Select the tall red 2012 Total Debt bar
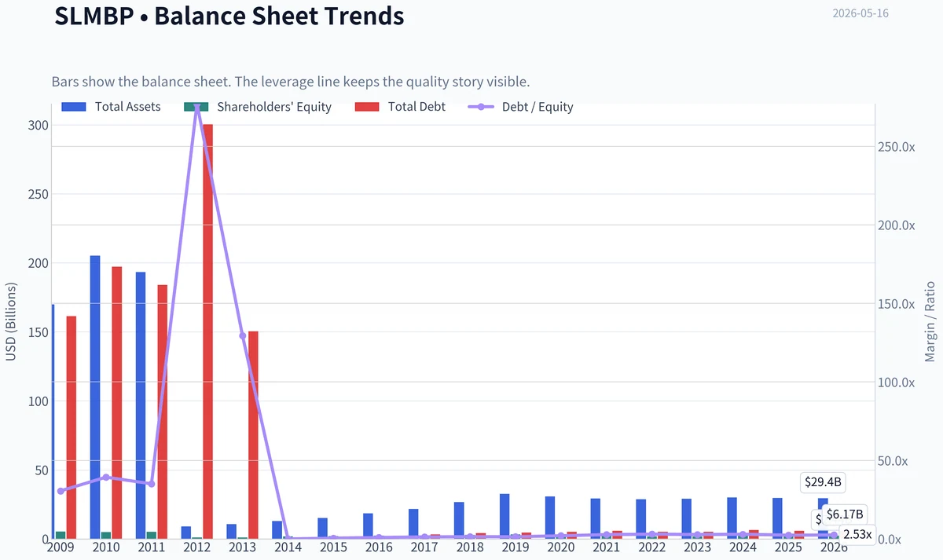The width and height of the screenshot is (943, 560). click(207, 331)
